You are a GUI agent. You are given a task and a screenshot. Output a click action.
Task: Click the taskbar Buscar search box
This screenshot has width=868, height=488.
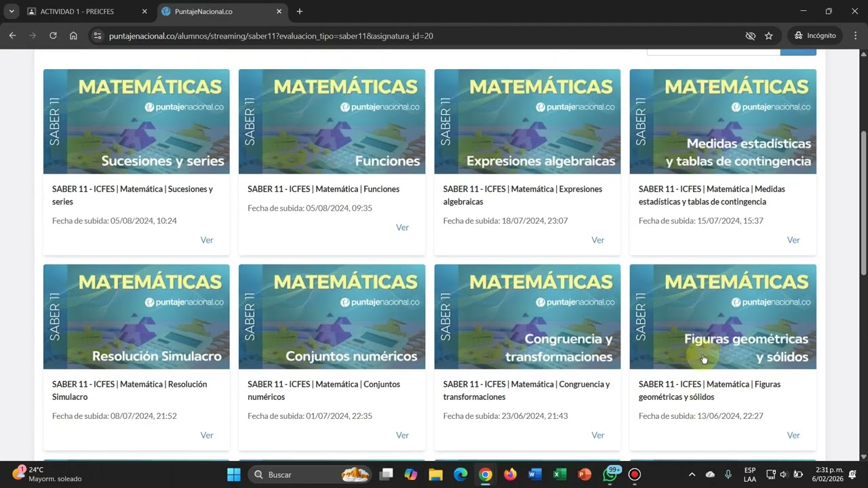310,474
